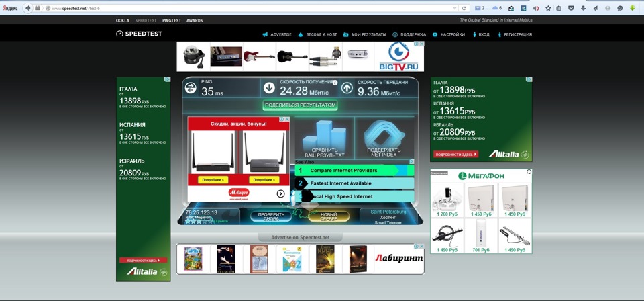
Task: Open the cloud weather icon showing 6
Action: pos(496,8)
